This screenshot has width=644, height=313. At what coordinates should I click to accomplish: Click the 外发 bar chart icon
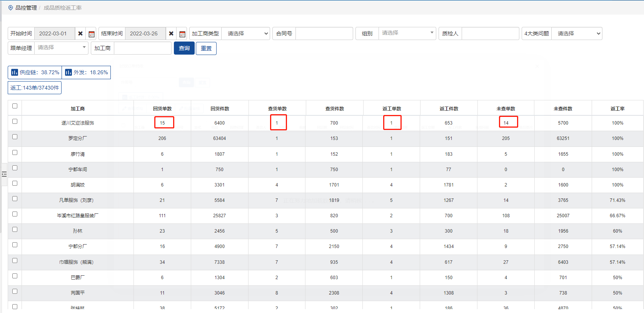[68, 72]
